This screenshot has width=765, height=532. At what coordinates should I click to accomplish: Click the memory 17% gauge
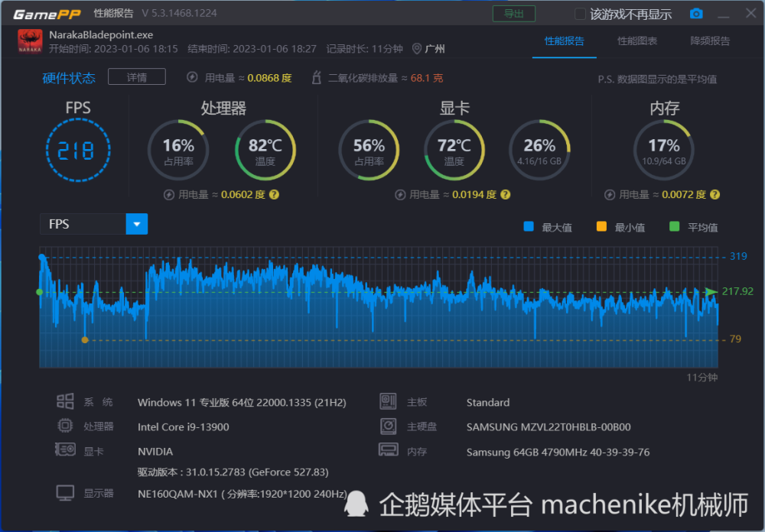tap(664, 150)
